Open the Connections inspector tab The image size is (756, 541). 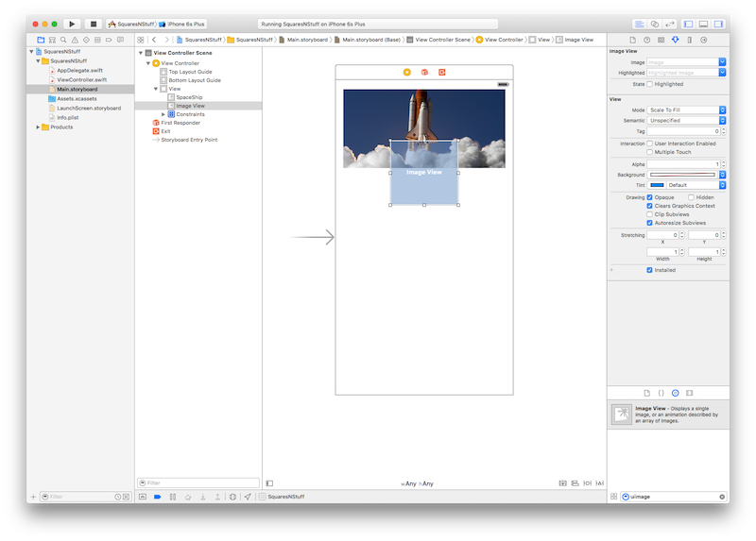pos(704,40)
